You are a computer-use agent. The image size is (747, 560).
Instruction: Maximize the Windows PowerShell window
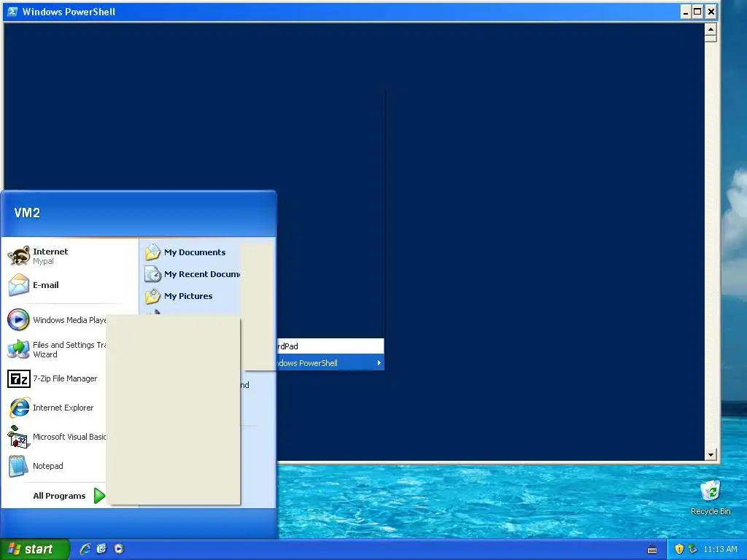[697, 12]
